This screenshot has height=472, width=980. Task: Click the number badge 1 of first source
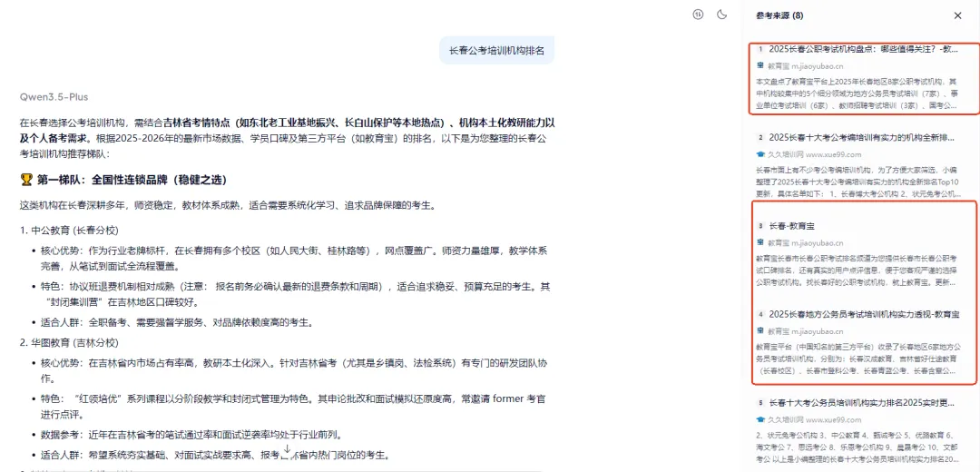coord(760,49)
